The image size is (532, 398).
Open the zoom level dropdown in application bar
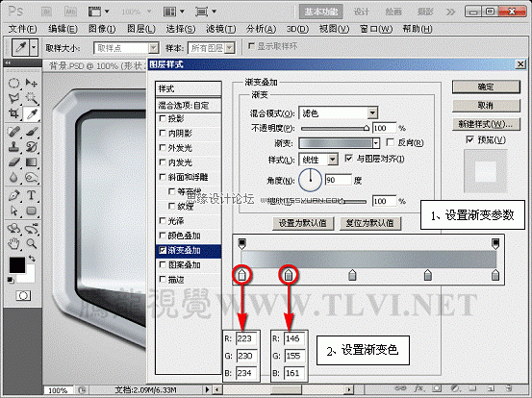tap(149, 12)
